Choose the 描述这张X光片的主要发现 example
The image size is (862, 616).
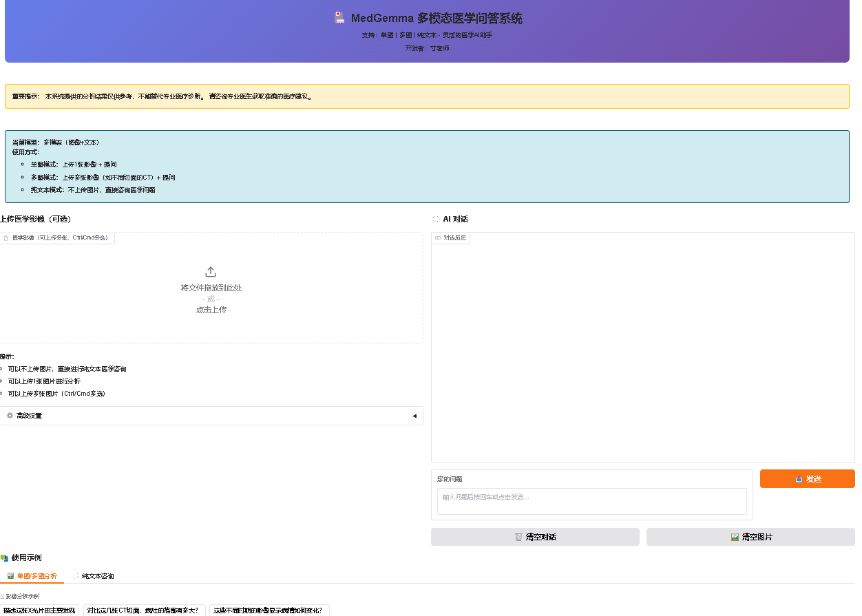pyautogui.click(x=39, y=610)
